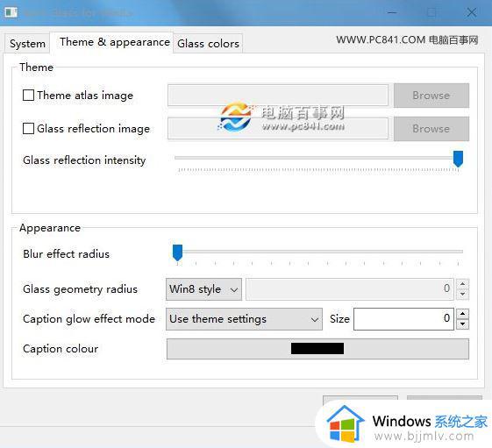The height and width of the screenshot is (448, 492).
Task: Click the application icon in the title bar
Action: pyautogui.click(x=11, y=12)
